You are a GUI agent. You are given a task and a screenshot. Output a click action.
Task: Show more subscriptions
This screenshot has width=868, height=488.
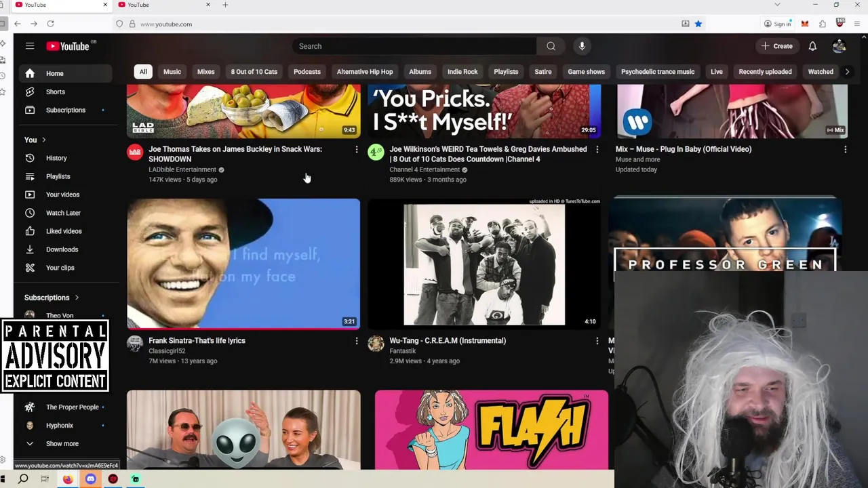point(62,443)
